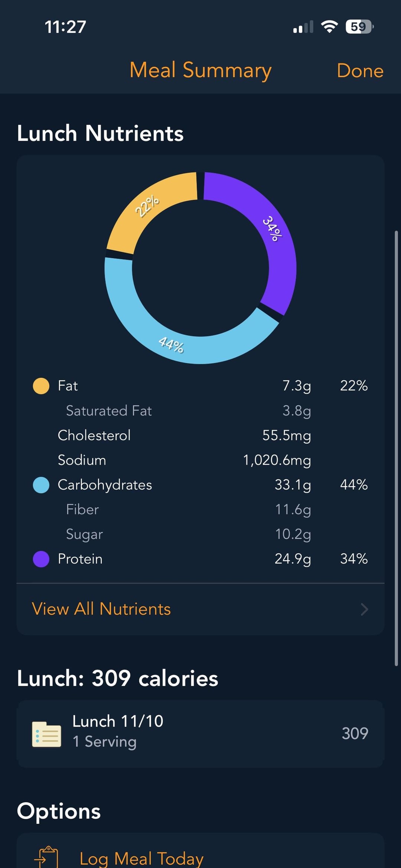Viewport: 401px width, 868px height.
Task: Tap the Wi-Fi status icon
Action: coord(329,27)
